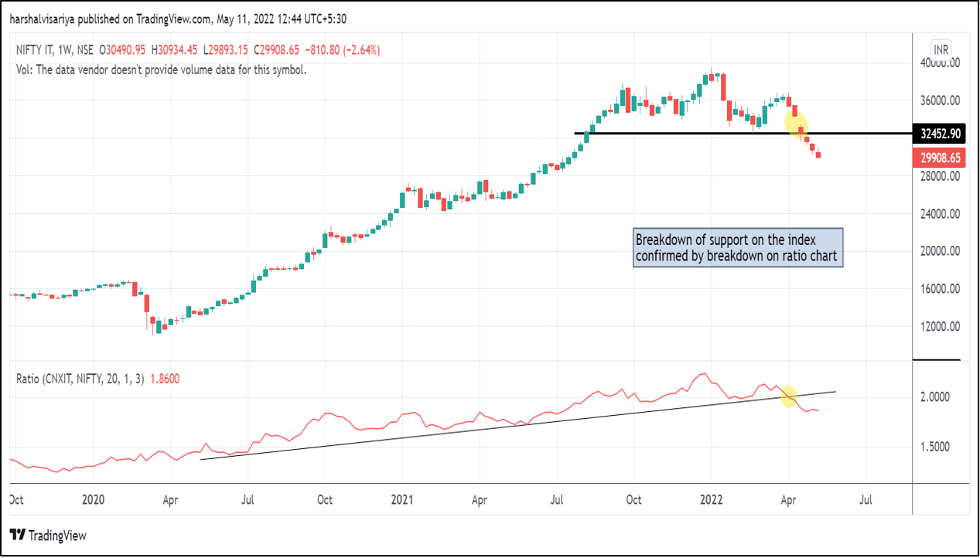Click the yellow highlight on the ratio line
980x558 pixels.
pos(788,396)
